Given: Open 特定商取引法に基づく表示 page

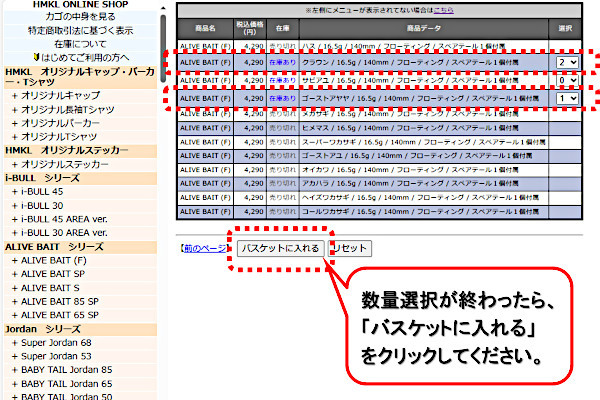Looking at the screenshot, I should [78, 30].
